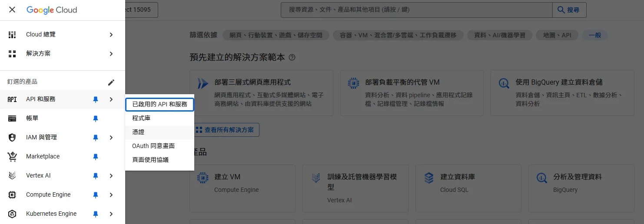
Task: Click the magnifier icon in 分析及管理資料 card
Action: click(x=541, y=178)
